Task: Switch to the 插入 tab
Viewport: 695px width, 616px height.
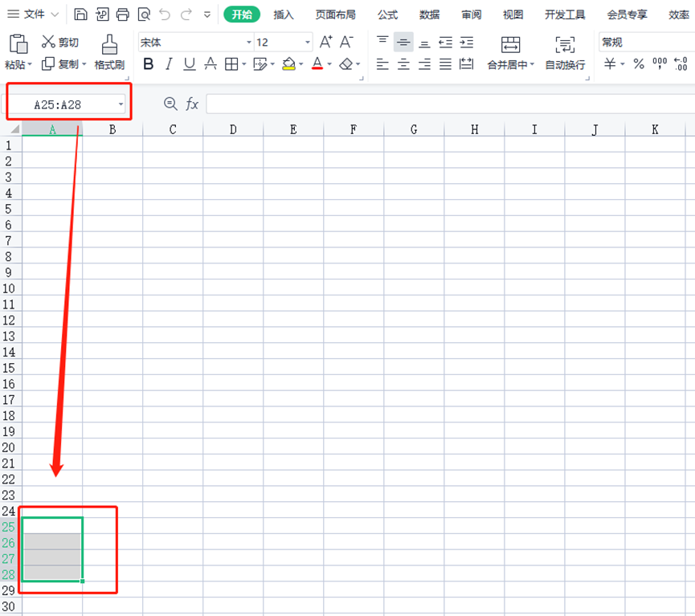Action: (x=284, y=14)
